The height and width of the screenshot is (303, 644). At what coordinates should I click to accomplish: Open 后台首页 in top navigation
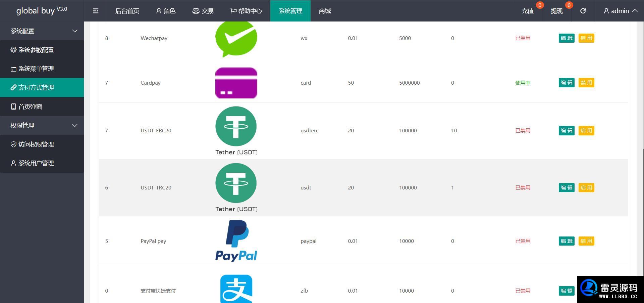[127, 11]
